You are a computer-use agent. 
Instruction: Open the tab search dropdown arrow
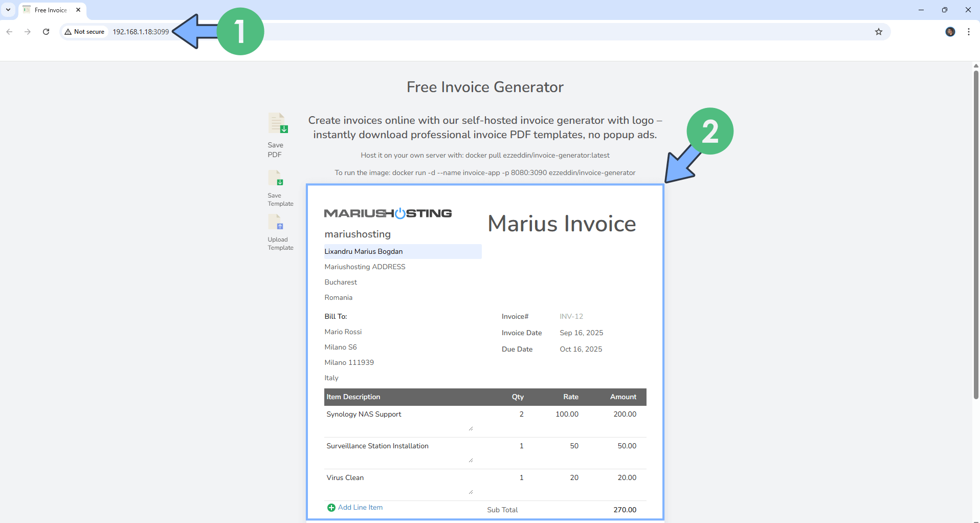[x=8, y=10]
